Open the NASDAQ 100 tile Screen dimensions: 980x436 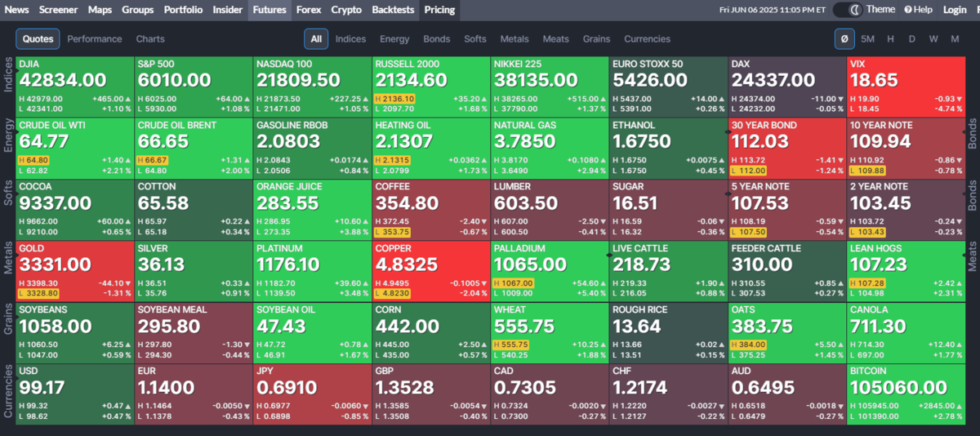click(x=311, y=87)
